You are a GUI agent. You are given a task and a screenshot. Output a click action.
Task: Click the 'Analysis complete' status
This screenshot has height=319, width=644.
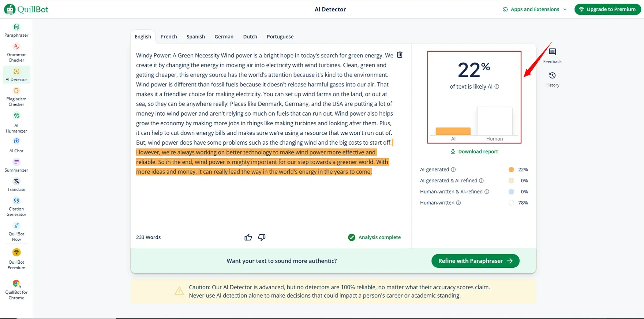tap(374, 237)
